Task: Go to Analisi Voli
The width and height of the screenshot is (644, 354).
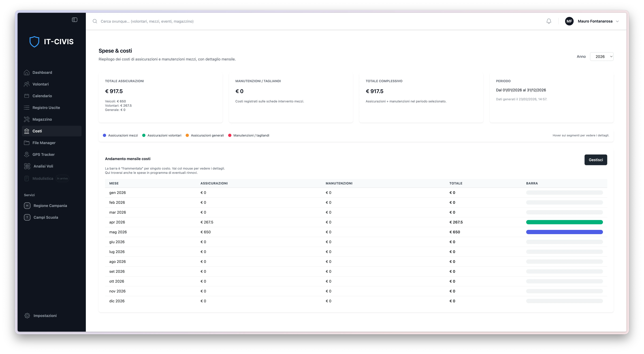Action: click(x=52, y=166)
